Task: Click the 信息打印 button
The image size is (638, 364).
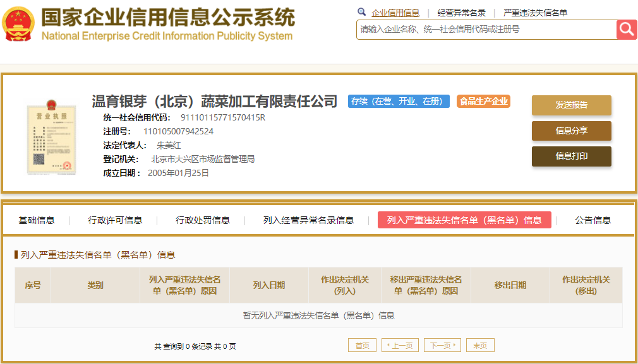Action: pyautogui.click(x=571, y=156)
